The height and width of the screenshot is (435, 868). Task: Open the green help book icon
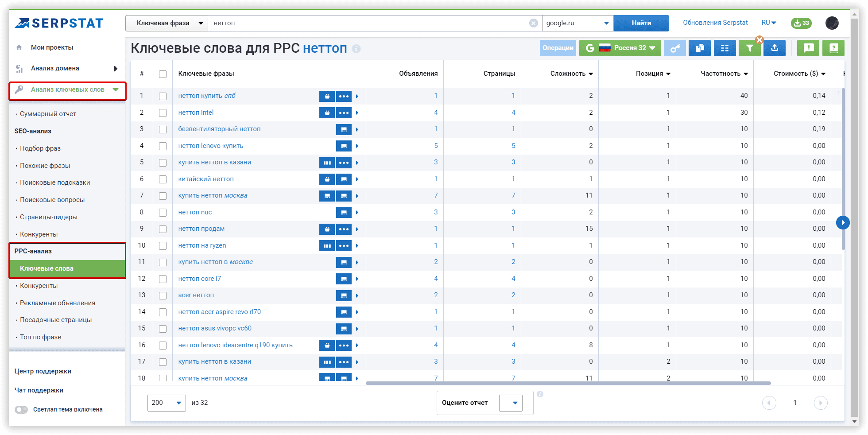833,48
